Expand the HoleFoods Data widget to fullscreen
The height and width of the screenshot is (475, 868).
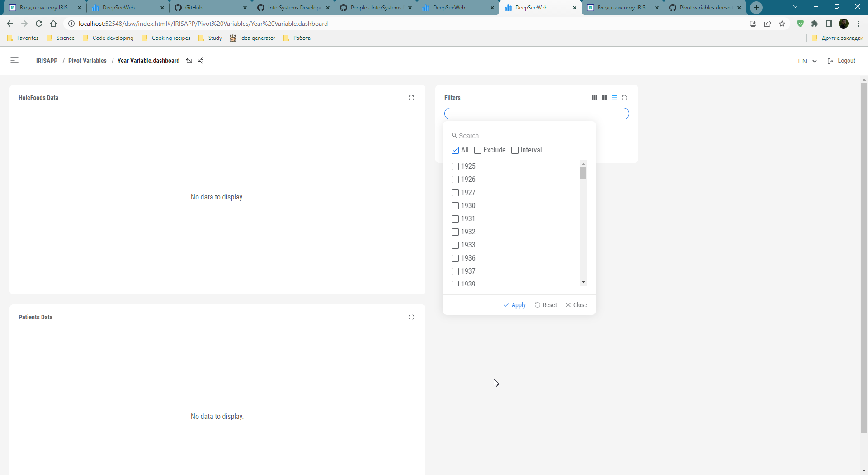pos(411,97)
